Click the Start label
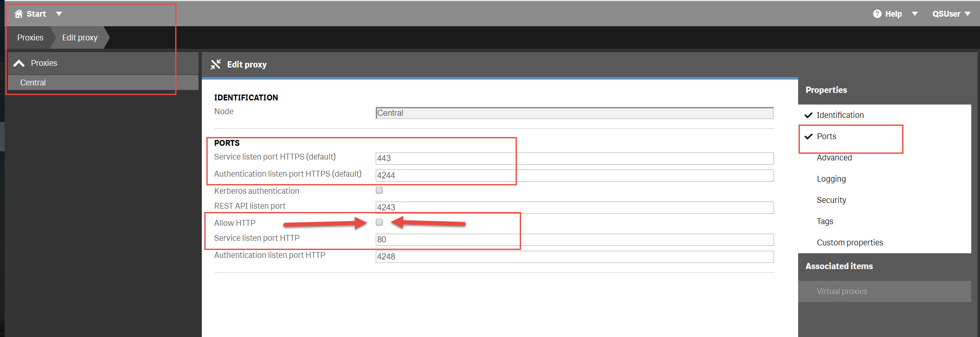Image resolution: width=980 pixels, height=337 pixels. click(x=36, y=14)
